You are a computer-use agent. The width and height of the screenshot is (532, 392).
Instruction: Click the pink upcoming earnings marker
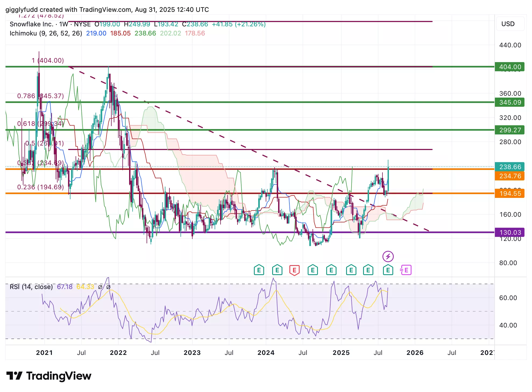coord(406,270)
